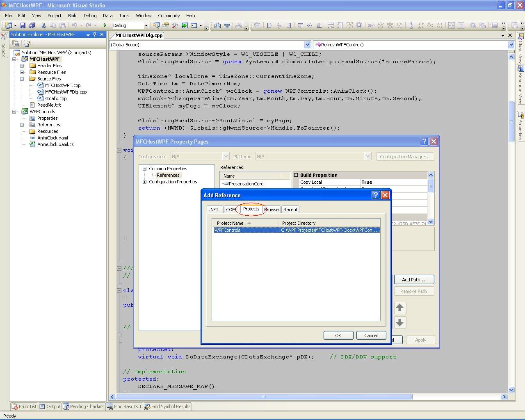Screen dimensions: 525x420
Task: Sort by the Project Name column header
Action: (x=245, y=223)
